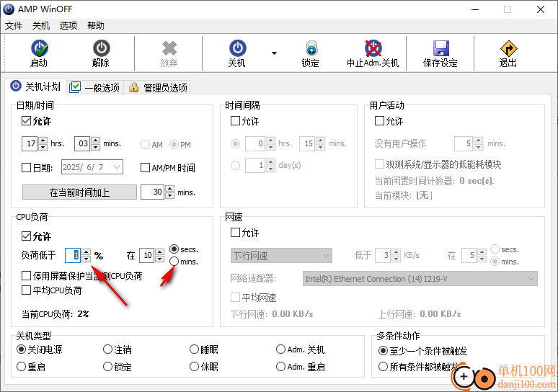Select 睡眠 shutdown type
Image resolution: width=558 pixels, height=392 pixels.
click(x=195, y=349)
